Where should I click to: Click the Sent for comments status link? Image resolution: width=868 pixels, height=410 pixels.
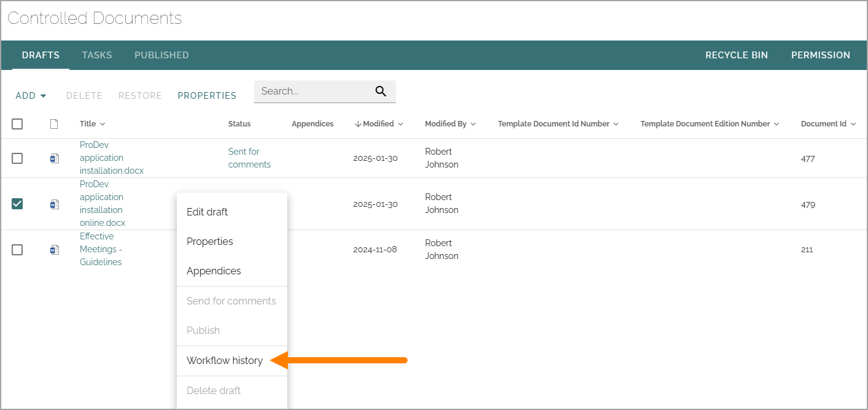click(x=249, y=158)
